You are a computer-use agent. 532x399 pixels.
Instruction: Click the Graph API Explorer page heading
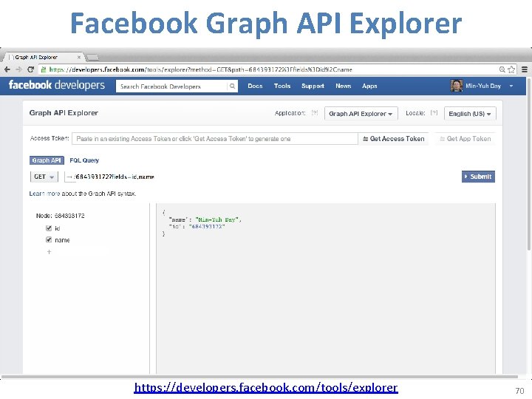pos(64,113)
